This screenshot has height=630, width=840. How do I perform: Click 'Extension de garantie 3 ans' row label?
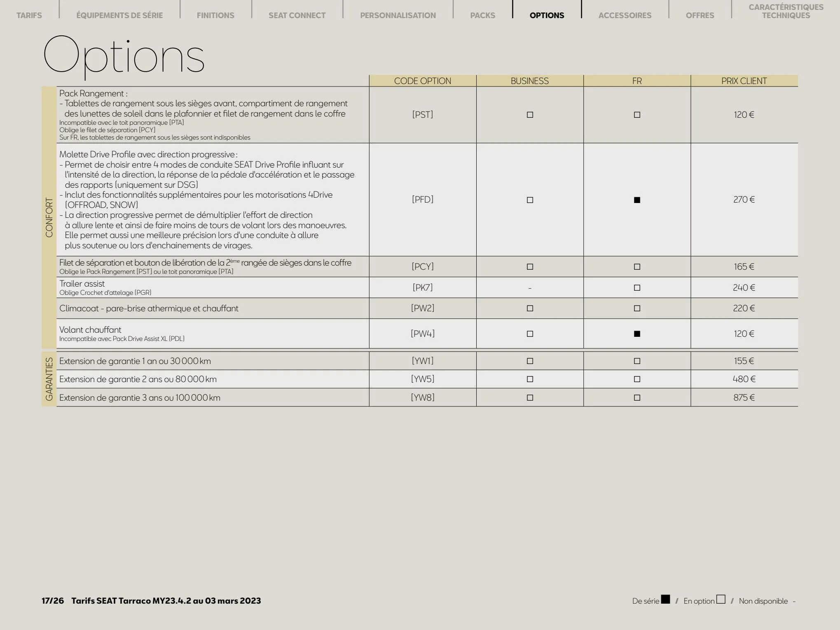(x=140, y=398)
